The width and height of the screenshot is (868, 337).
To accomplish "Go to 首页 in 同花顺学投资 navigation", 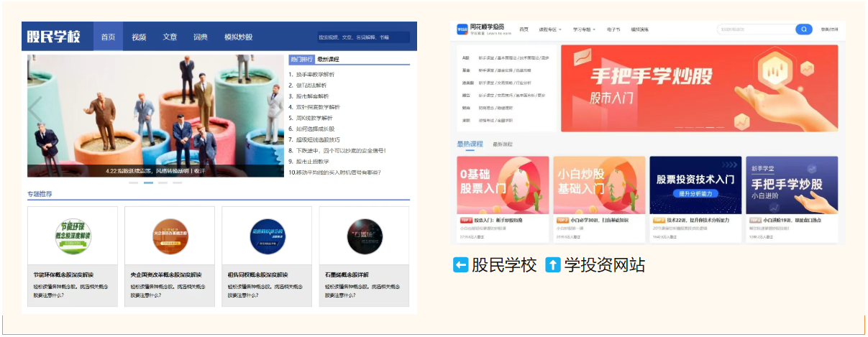I will click(524, 29).
